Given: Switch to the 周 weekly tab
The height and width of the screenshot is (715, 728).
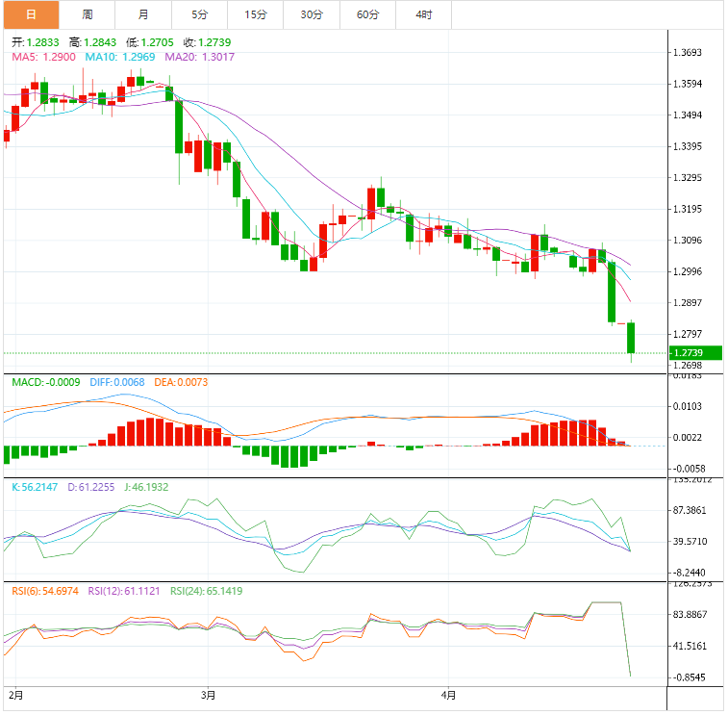Looking at the screenshot, I should click(x=87, y=14).
